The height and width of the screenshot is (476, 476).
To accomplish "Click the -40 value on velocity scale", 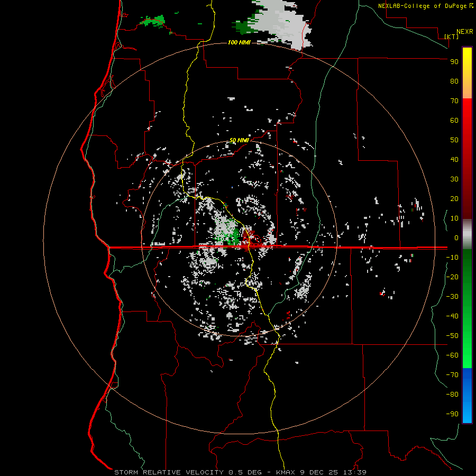I will 452,316.
